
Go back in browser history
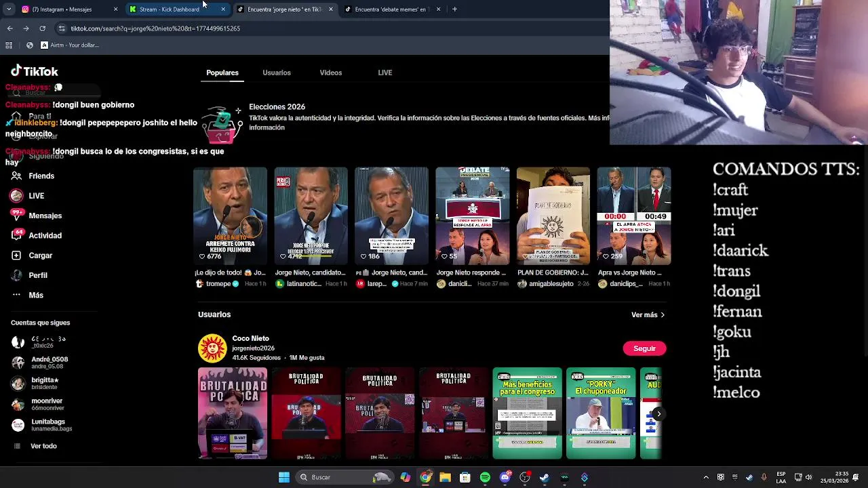click(9, 28)
